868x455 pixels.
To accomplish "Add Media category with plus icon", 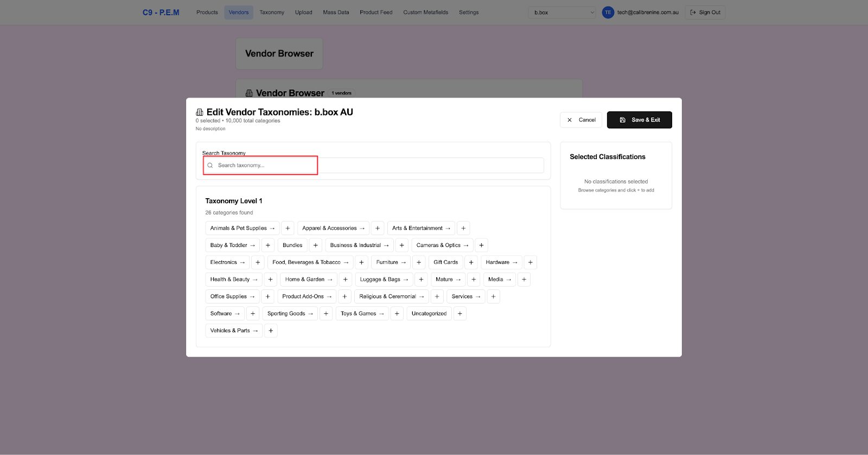I will pos(524,280).
